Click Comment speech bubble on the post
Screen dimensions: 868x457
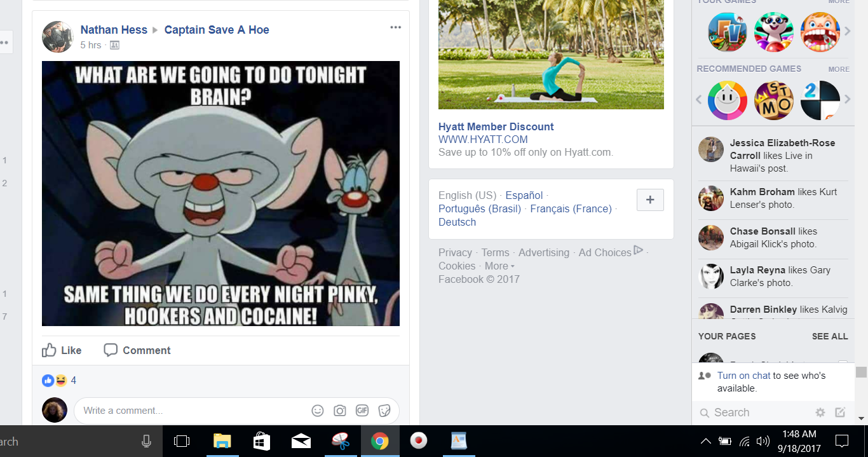click(x=137, y=350)
